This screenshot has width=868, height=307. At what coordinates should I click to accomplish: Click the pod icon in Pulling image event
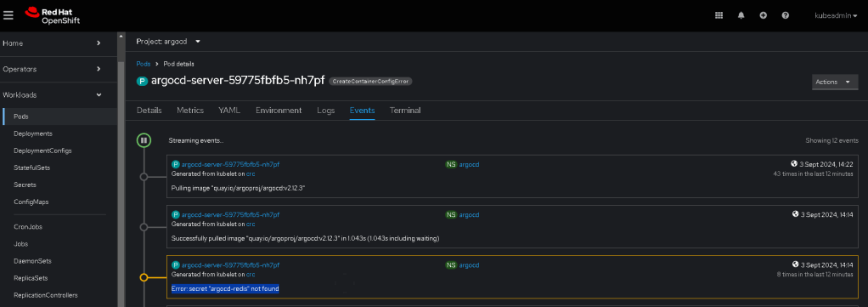tap(176, 165)
